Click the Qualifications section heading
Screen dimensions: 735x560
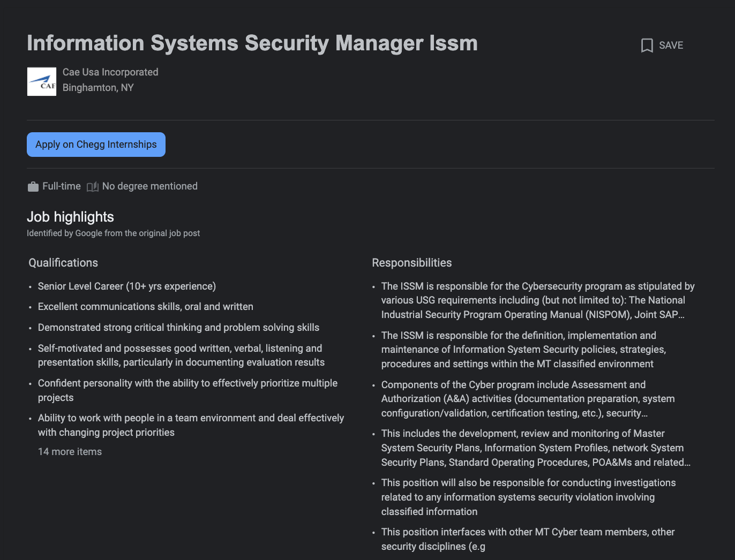tap(63, 263)
